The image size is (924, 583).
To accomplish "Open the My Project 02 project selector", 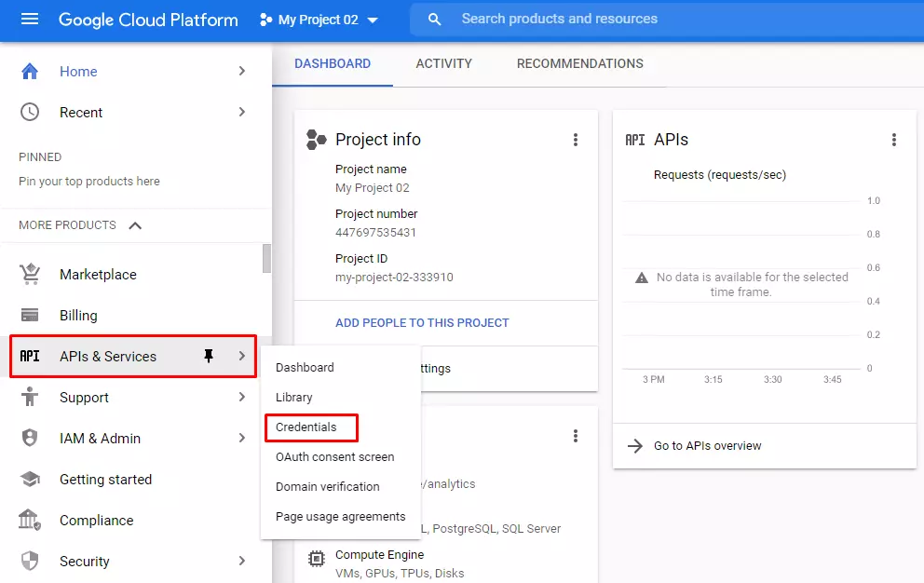I will tap(319, 20).
